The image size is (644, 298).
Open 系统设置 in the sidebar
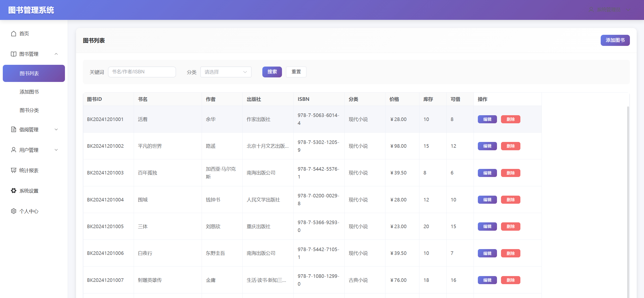pos(34,191)
